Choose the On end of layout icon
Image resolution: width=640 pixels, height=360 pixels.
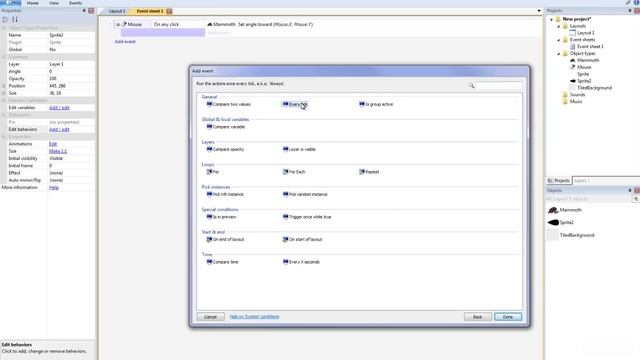click(209, 239)
